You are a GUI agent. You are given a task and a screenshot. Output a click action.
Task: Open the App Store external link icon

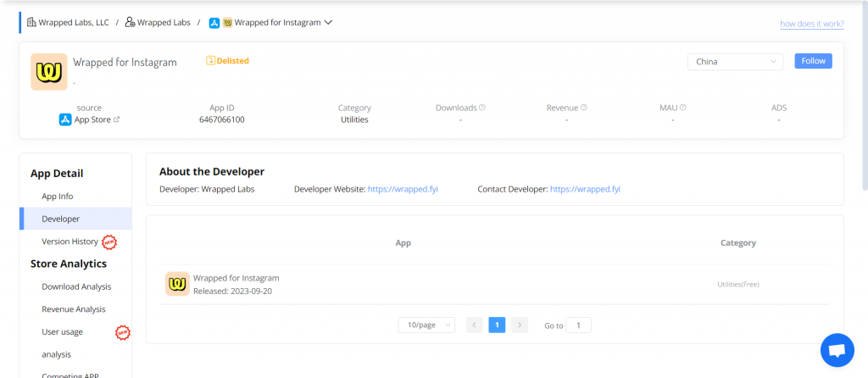coord(116,120)
